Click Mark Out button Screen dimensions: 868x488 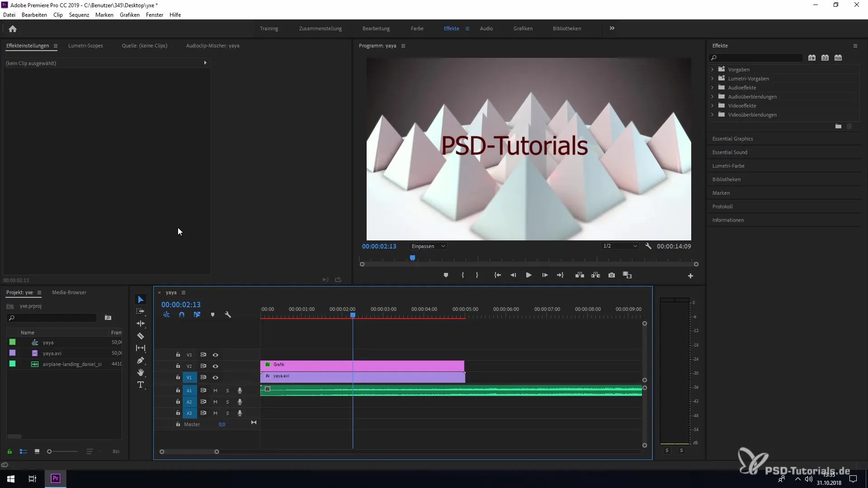[x=477, y=275]
